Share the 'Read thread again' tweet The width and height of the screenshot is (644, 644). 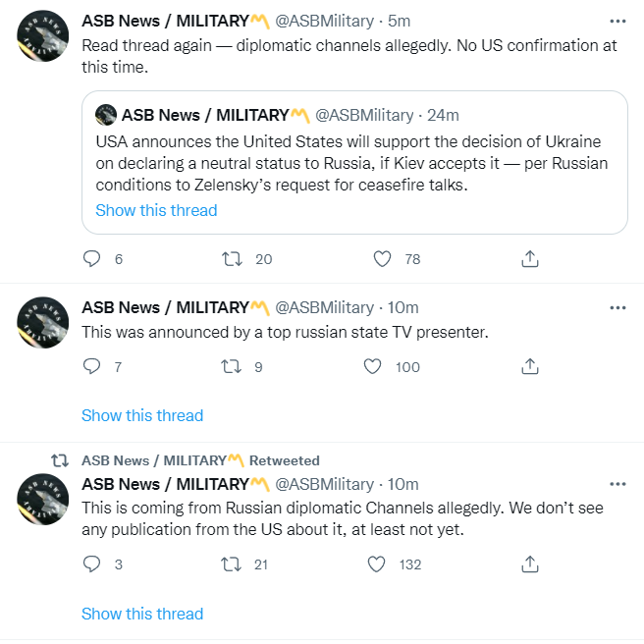pyautogui.click(x=529, y=259)
